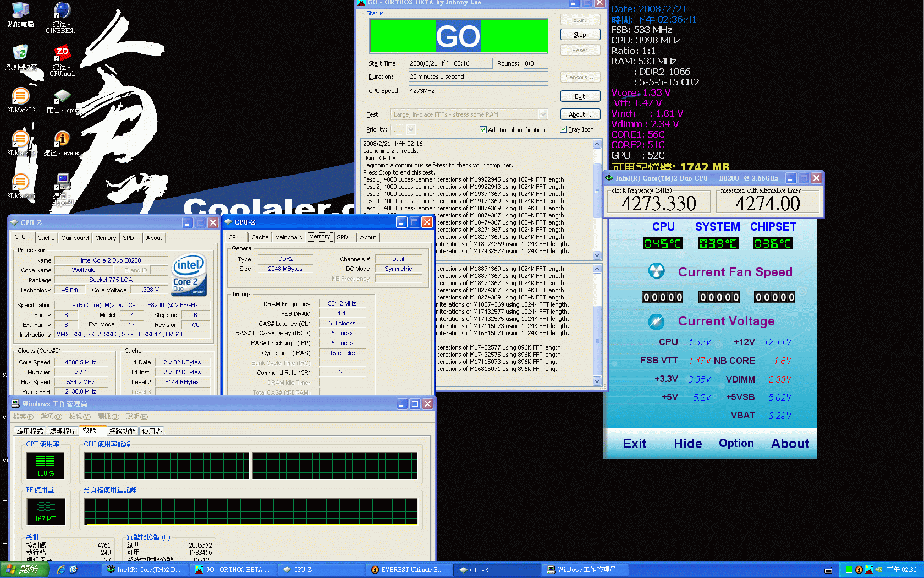Select the Cache tab in left CPU-Z
The width and height of the screenshot is (924, 578).
pyautogui.click(x=46, y=238)
